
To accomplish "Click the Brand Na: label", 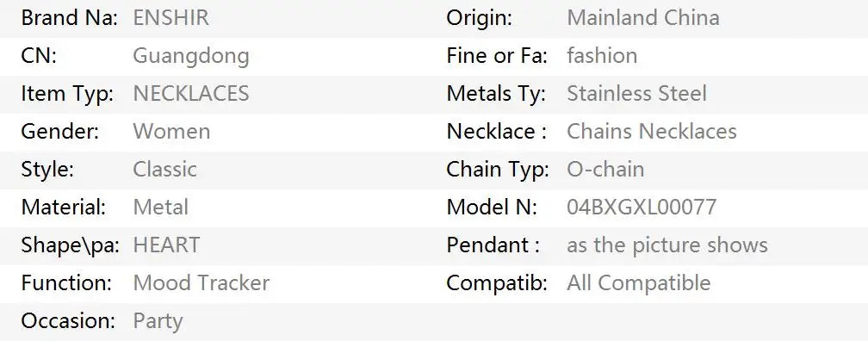I will pyautogui.click(x=70, y=18).
